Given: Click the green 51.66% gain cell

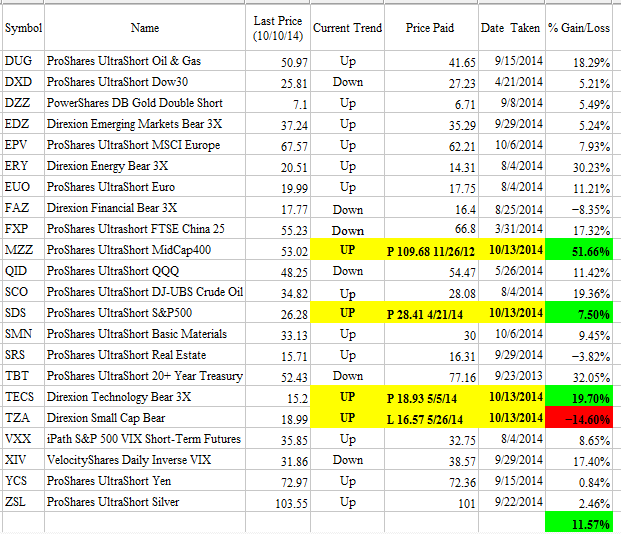Looking at the screenshot, I should tap(579, 250).
